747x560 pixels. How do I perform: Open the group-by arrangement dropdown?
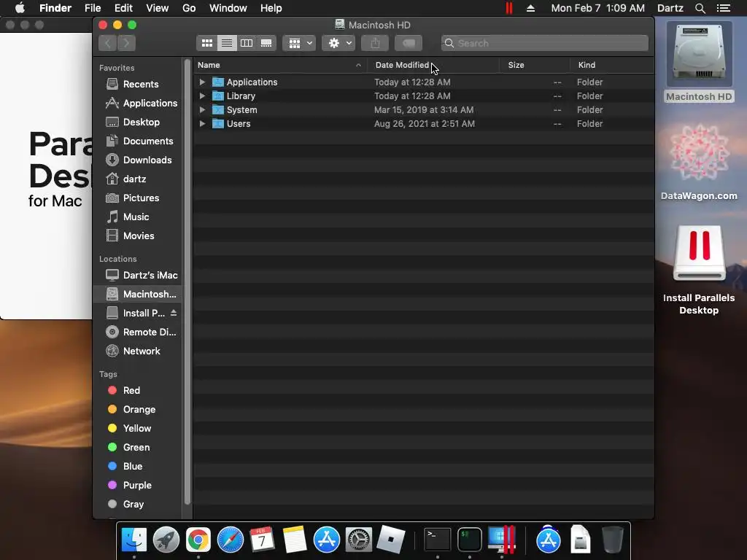click(299, 43)
